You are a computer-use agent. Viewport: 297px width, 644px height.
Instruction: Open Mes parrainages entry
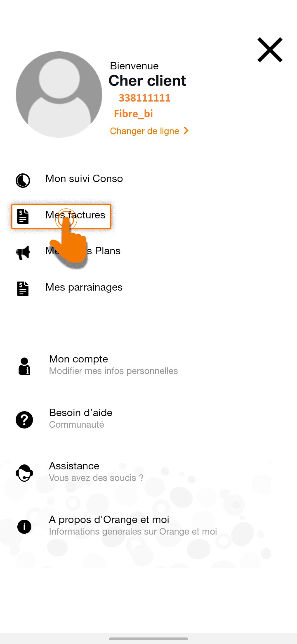[x=148, y=288]
